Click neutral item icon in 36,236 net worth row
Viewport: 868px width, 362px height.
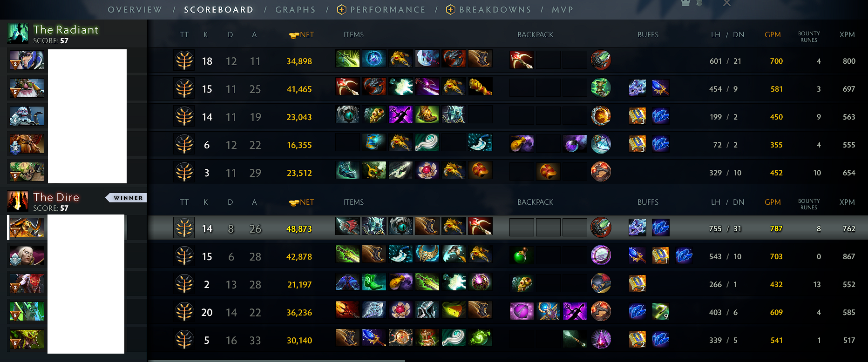click(601, 311)
